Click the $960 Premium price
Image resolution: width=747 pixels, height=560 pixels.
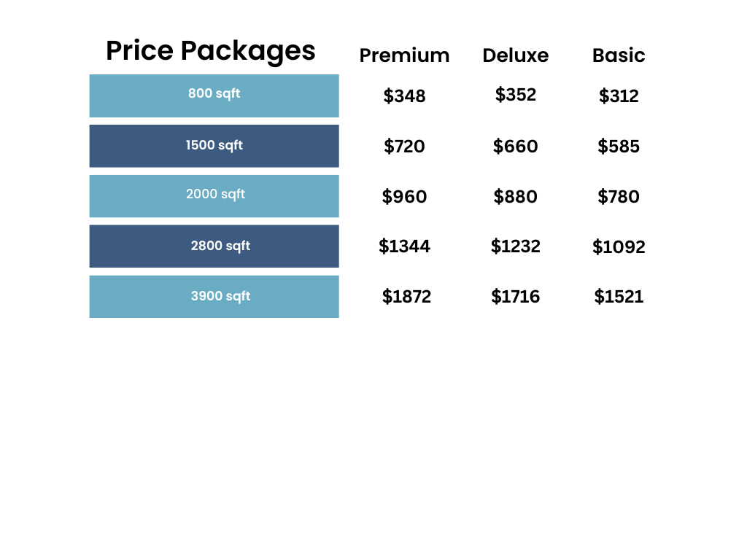pos(404,196)
